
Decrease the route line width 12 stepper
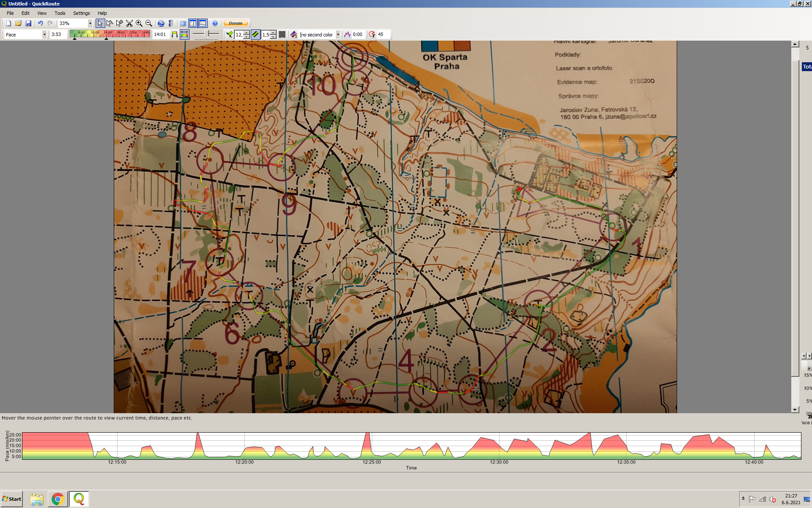click(x=247, y=37)
